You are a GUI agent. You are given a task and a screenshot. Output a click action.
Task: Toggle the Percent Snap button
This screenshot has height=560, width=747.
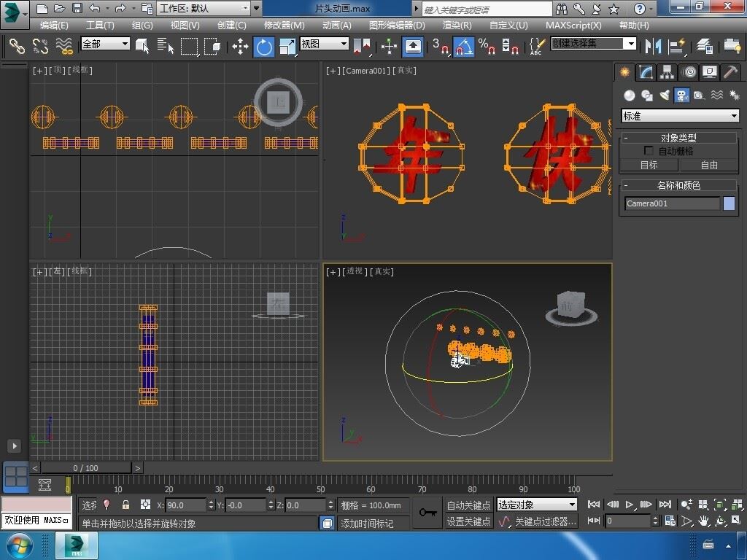click(487, 46)
